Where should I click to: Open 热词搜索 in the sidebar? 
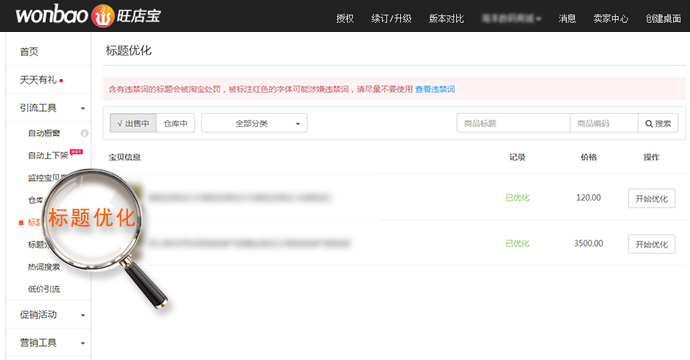click(x=44, y=267)
